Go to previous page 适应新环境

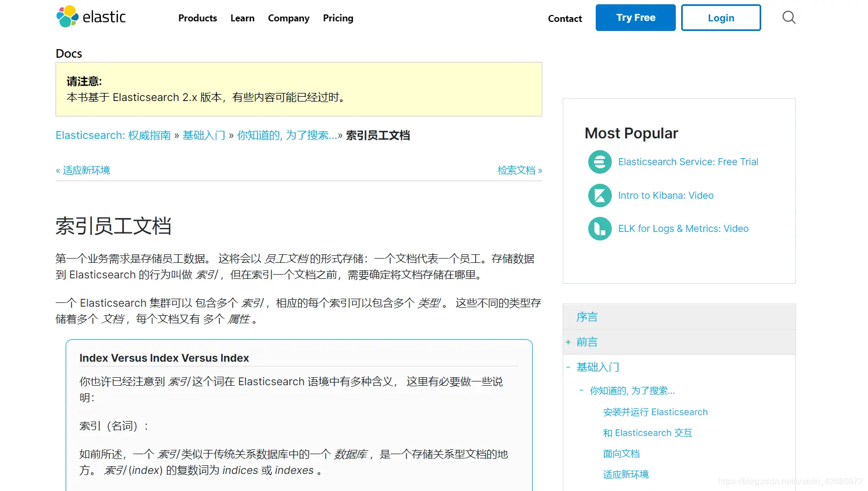(83, 170)
